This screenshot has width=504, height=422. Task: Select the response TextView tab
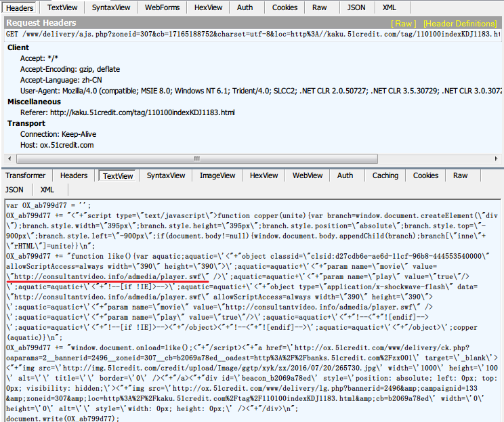tap(118, 176)
